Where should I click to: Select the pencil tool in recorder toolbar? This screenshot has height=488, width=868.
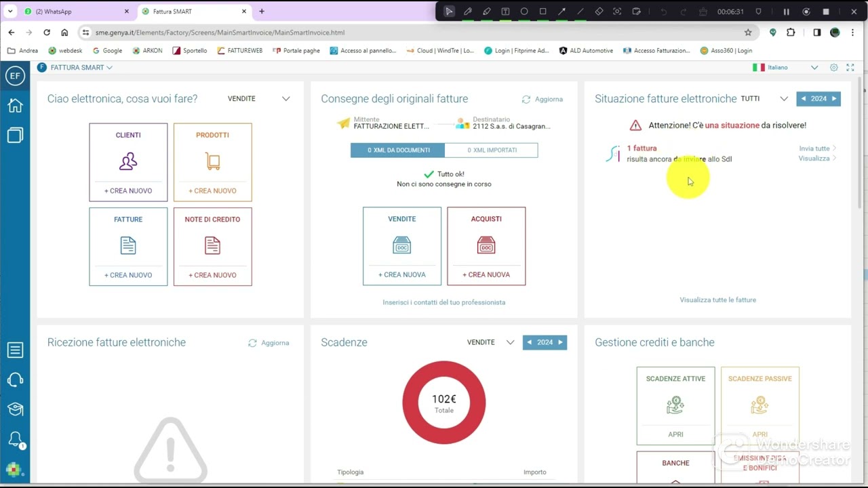pyautogui.click(x=468, y=12)
